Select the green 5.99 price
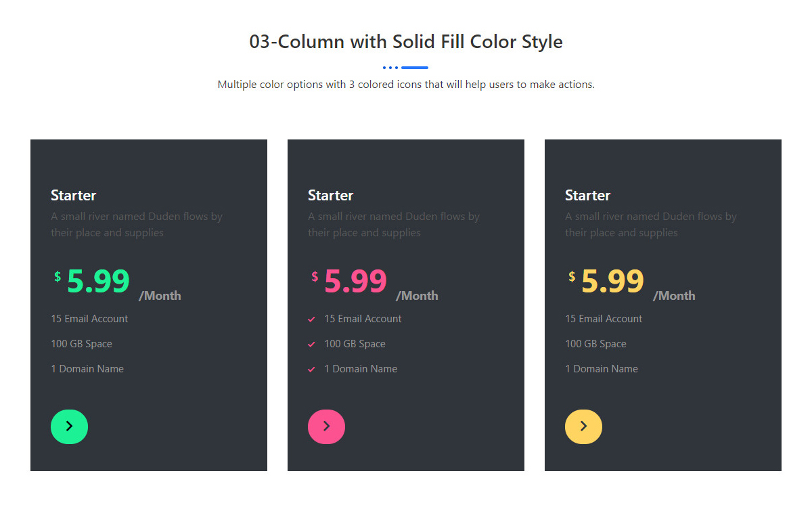 tap(98, 281)
